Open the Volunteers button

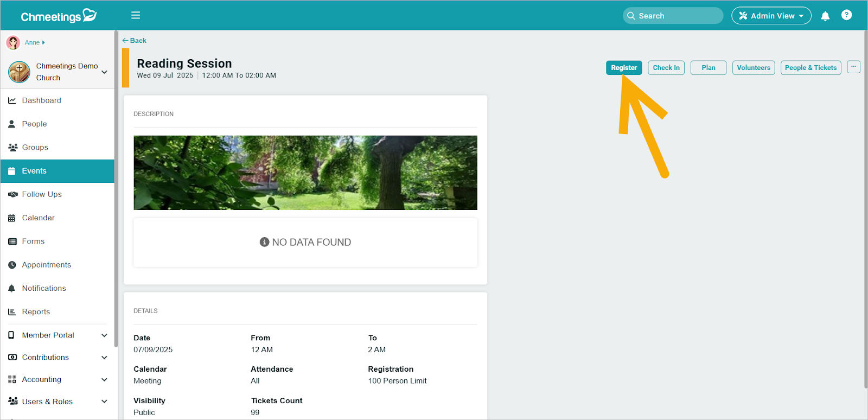(x=754, y=68)
